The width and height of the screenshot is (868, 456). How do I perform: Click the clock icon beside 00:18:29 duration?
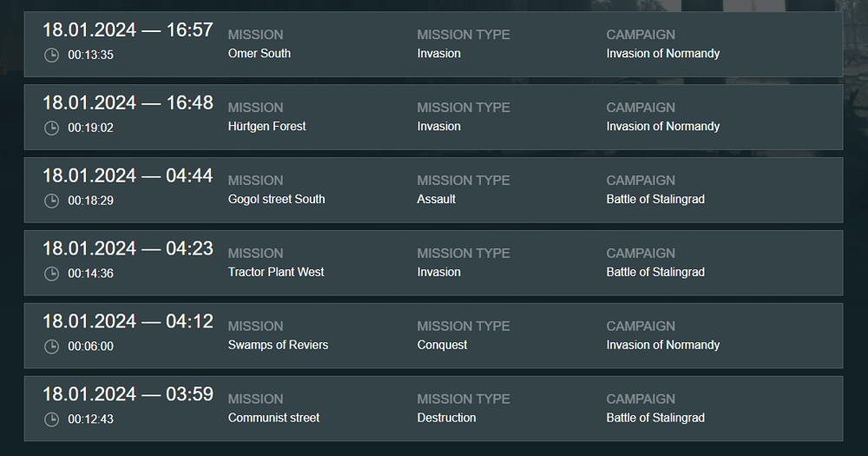pos(52,201)
